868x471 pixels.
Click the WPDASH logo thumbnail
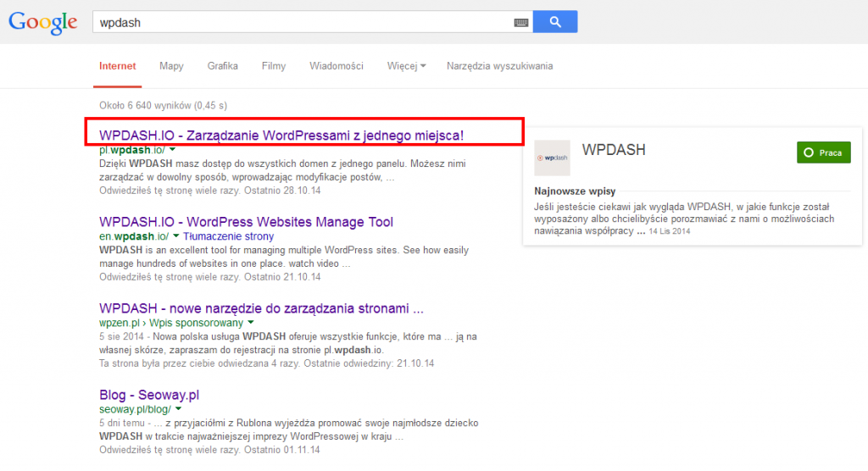tap(552, 158)
